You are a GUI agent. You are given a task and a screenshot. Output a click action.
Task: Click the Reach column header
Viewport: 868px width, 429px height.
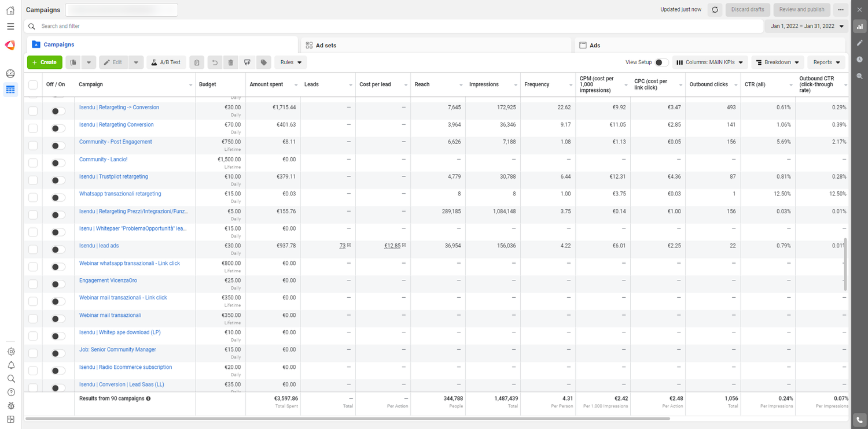438,84
